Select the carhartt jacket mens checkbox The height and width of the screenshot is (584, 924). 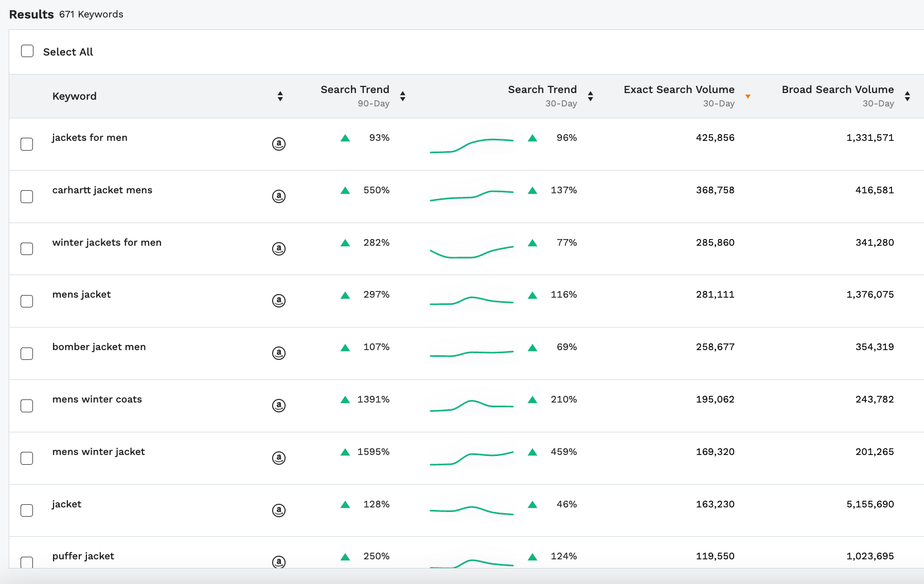[x=27, y=196]
